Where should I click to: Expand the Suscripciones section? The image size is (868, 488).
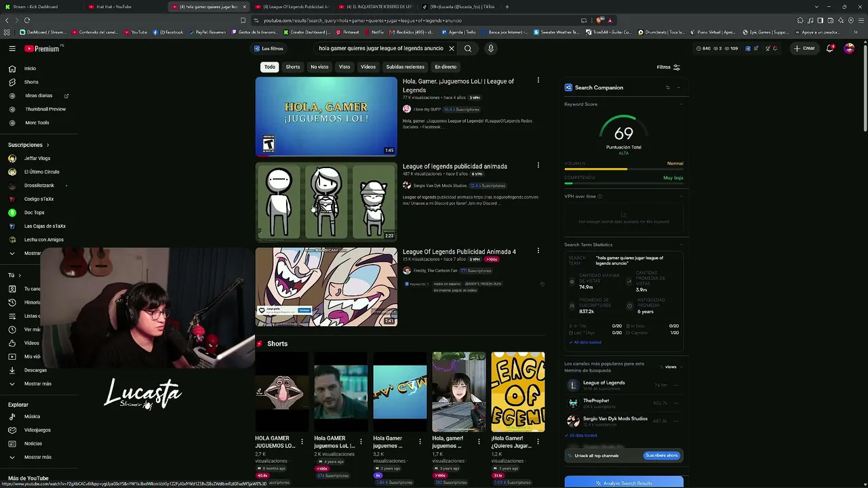click(28, 145)
